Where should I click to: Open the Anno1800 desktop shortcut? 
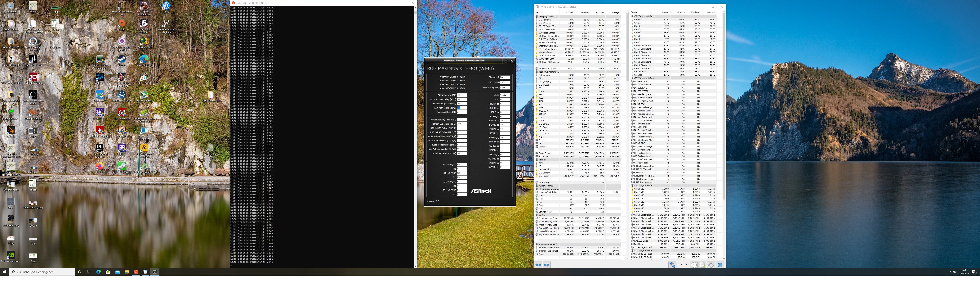click(x=33, y=8)
